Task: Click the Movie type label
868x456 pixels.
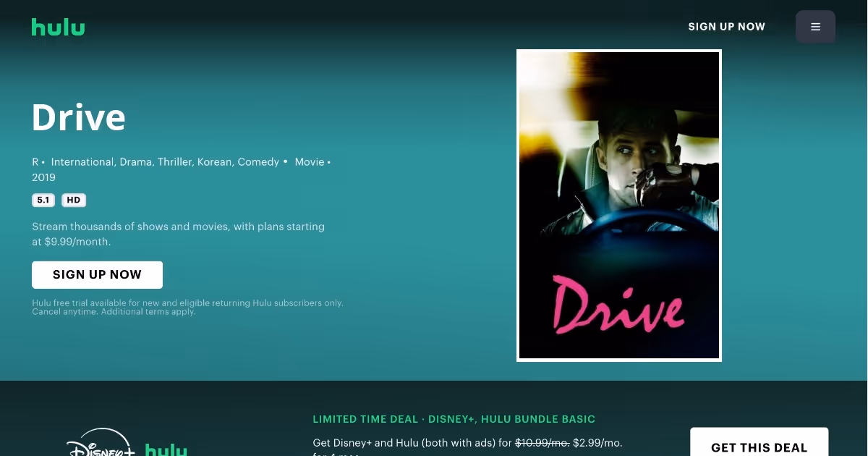Action: coord(310,162)
